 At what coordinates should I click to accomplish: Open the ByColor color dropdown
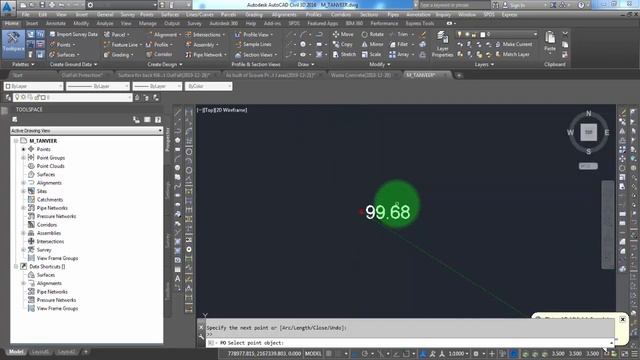[209, 86]
